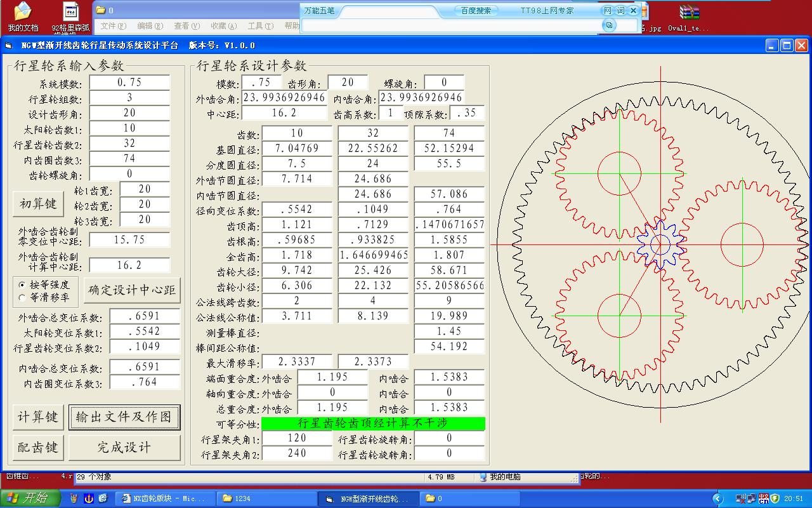
Task: Open the Internet Explorer quick launch icon
Action: (x=103, y=498)
